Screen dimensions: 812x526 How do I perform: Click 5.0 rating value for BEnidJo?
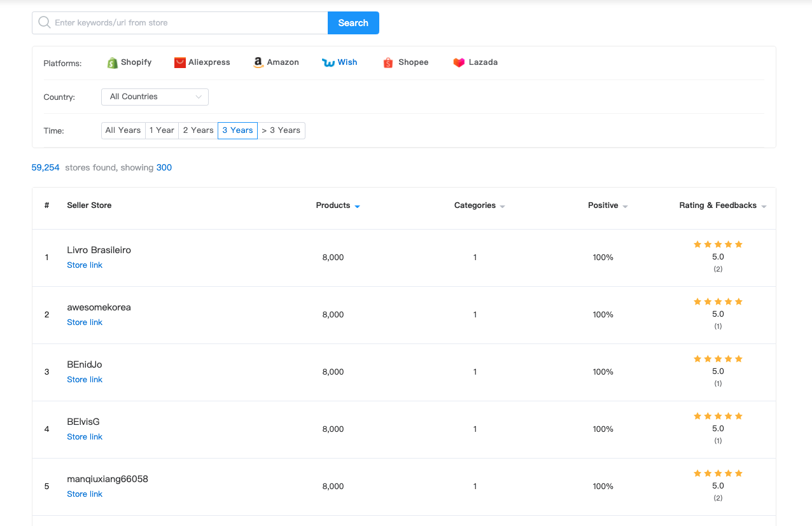click(x=718, y=371)
